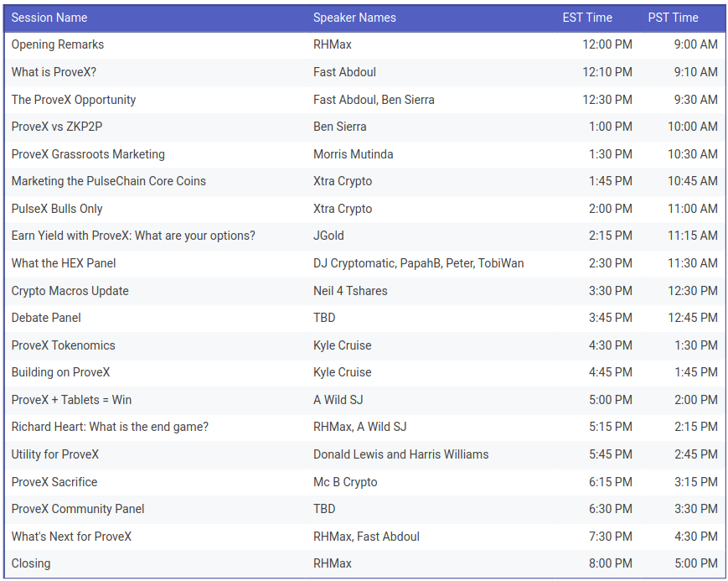Select the ProveX Grassroots Marketing session

[88, 154]
